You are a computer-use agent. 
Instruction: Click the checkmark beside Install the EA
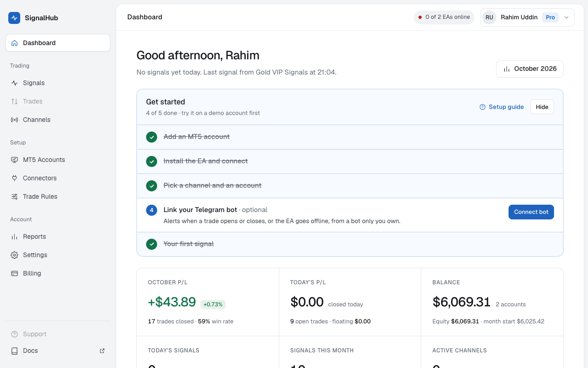click(152, 161)
